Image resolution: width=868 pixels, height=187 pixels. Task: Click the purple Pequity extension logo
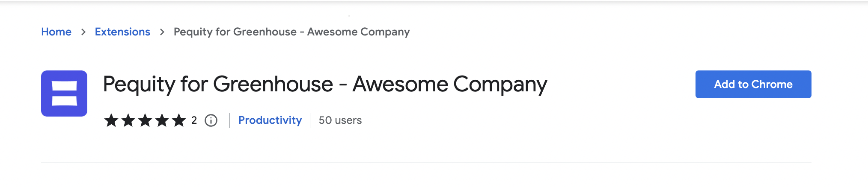(x=64, y=93)
